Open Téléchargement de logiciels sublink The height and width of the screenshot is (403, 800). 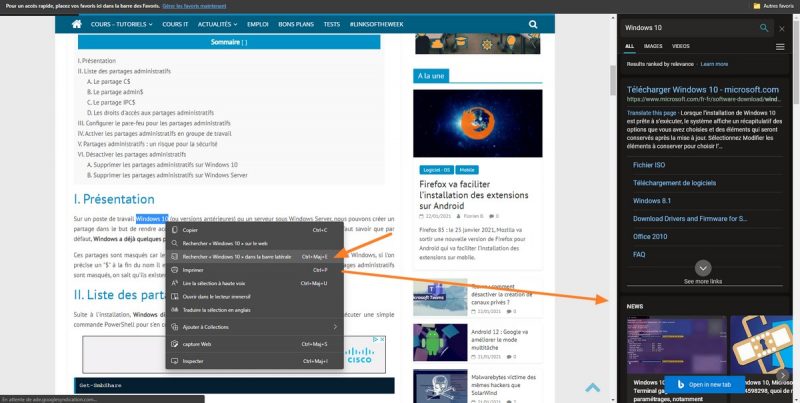click(674, 183)
